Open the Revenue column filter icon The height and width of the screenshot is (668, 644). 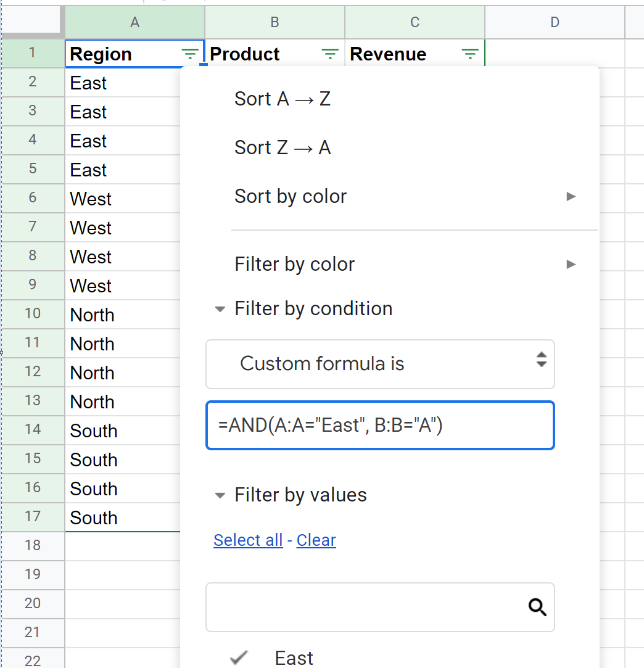click(x=470, y=54)
